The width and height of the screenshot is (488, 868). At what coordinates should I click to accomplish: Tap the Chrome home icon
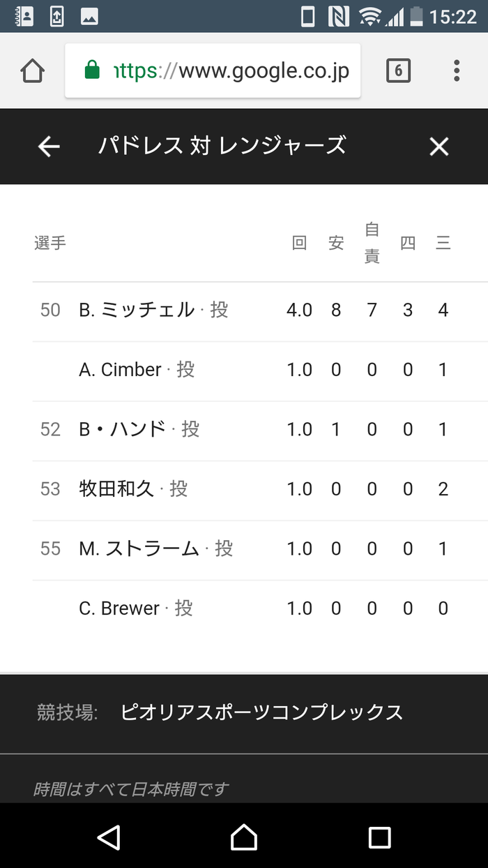(33, 70)
